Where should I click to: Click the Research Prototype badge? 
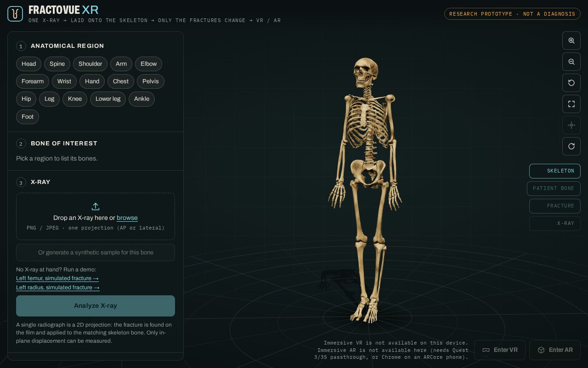pos(512,14)
